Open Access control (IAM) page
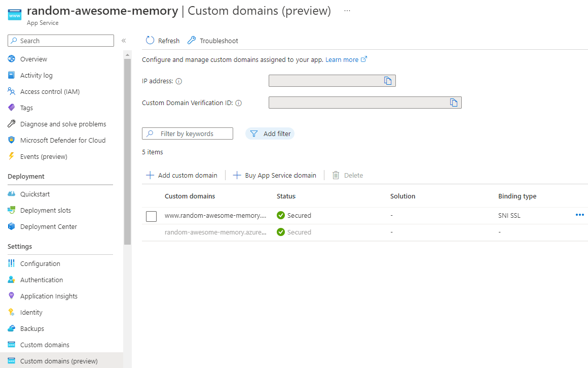Screen dimensions: 588x368 pos(50,92)
